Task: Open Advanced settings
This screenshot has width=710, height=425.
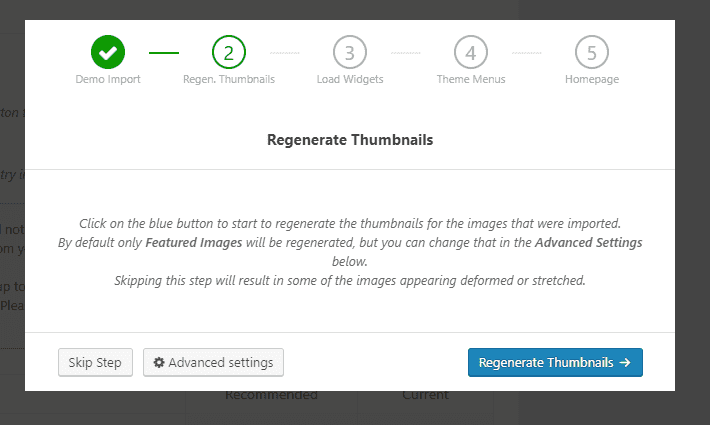Action: point(213,362)
